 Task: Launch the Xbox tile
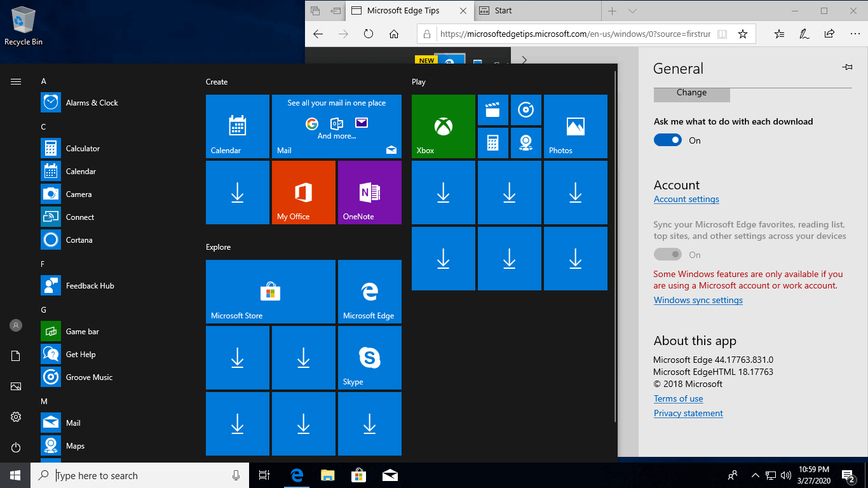point(444,126)
